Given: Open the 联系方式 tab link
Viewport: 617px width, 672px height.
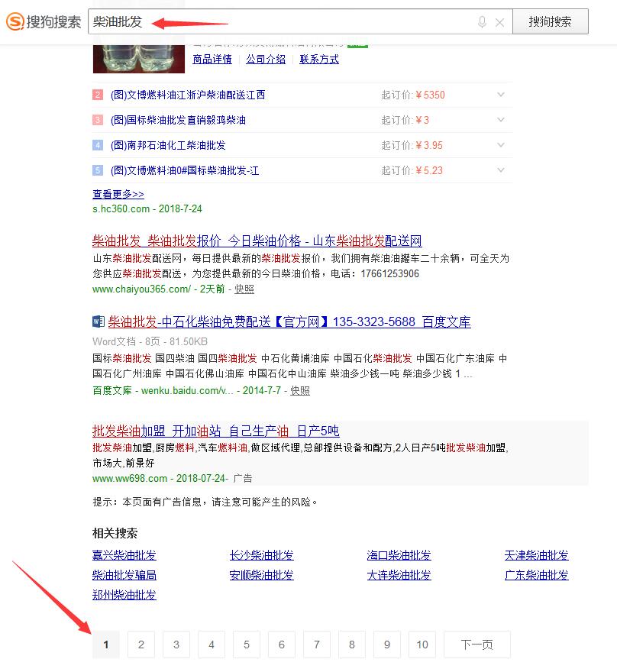Looking at the screenshot, I should point(319,59).
